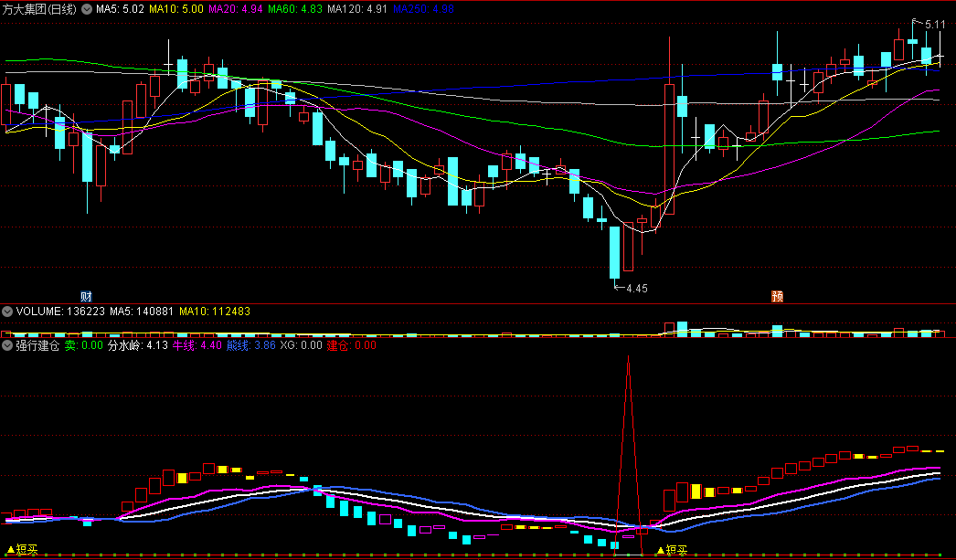Click the 牛线: 4.40 indicator value
Screen dimensions: 956x560
click(197, 345)
